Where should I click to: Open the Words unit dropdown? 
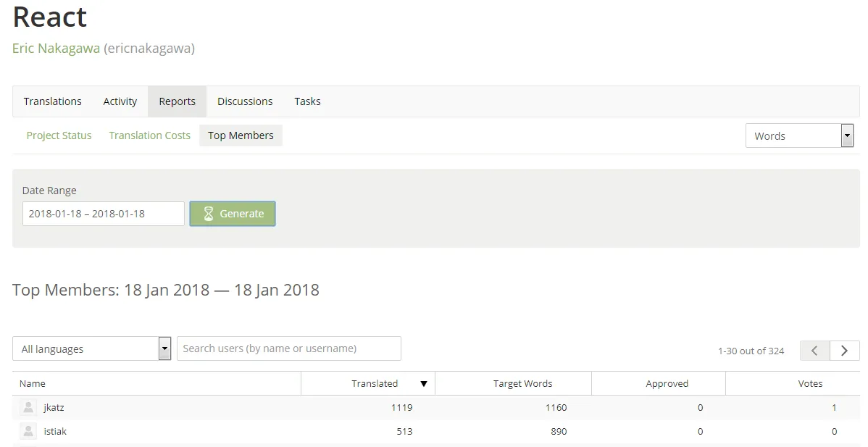(799, 135)
